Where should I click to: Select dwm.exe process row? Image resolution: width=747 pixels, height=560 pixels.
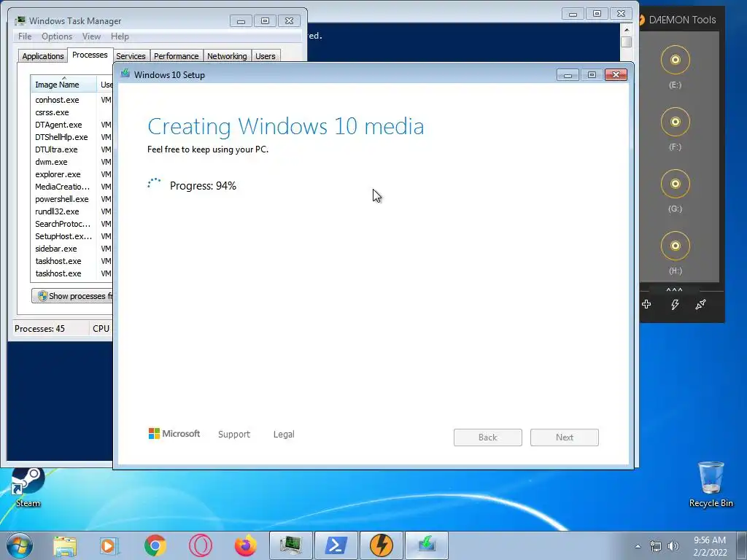(71, 162)
